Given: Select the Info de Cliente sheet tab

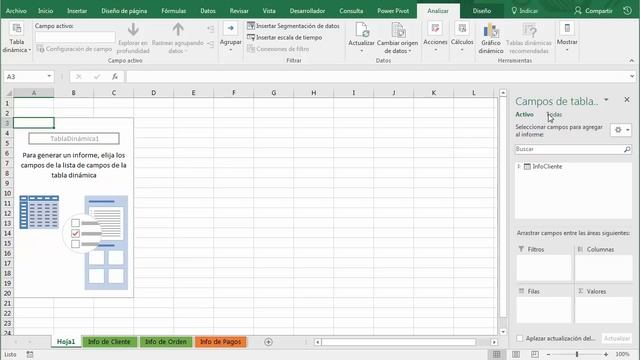Looking at the screenshot, I should (109, 342).
